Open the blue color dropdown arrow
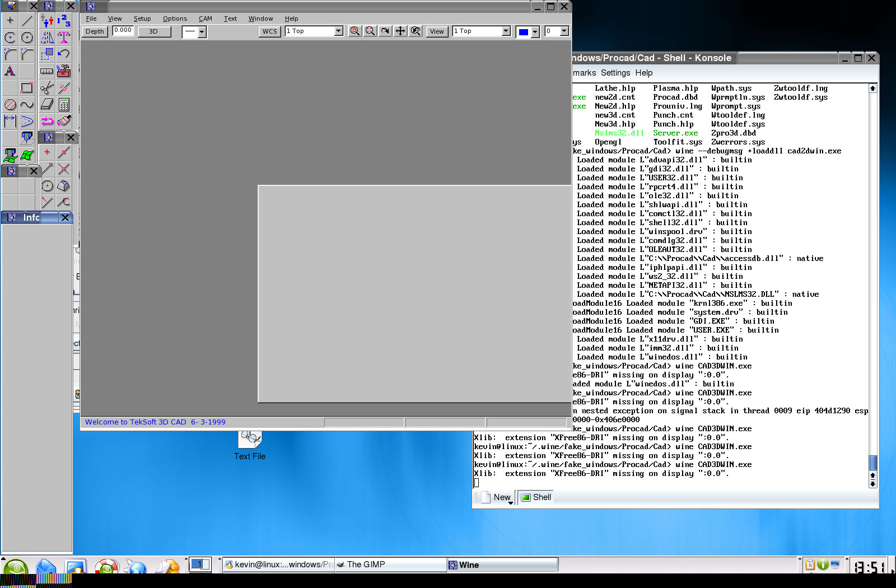Viewport: 896px width, 588px height. [x=535, y=32]
